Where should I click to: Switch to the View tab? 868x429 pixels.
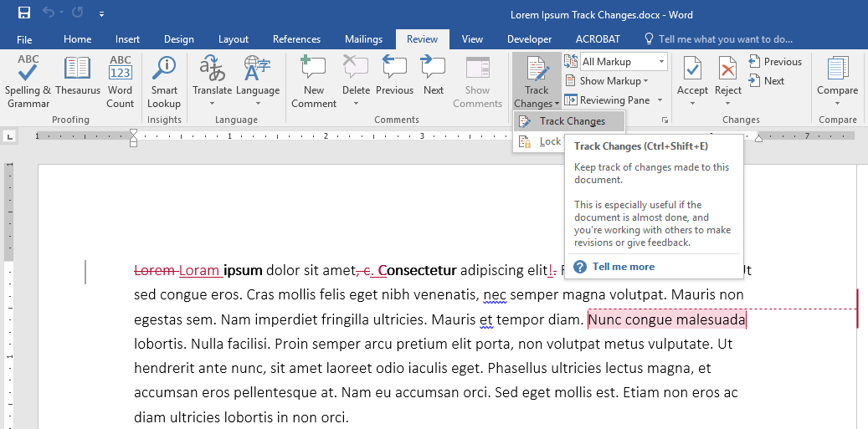click(472, 39)
